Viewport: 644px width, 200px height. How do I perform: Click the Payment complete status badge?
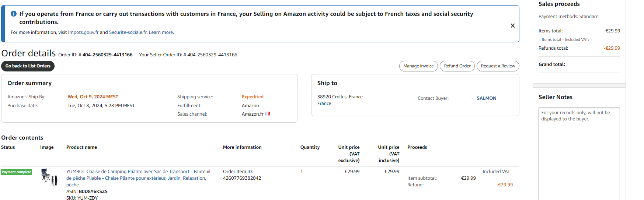[17, 172]
